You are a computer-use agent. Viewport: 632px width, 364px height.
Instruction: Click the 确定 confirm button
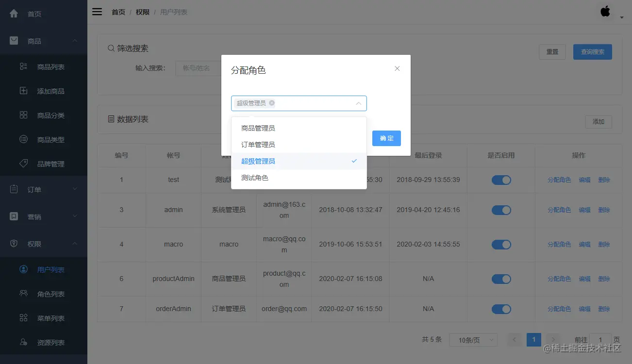pyautogui.click(x=386, y=138)
